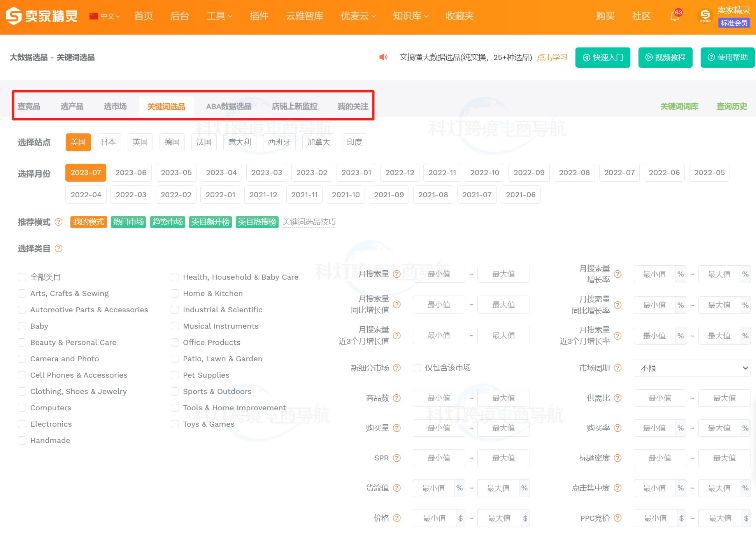This screenshot has height=534, width=756.
Task: Click the speaker announcement icon
Action: tap(383, 57)
